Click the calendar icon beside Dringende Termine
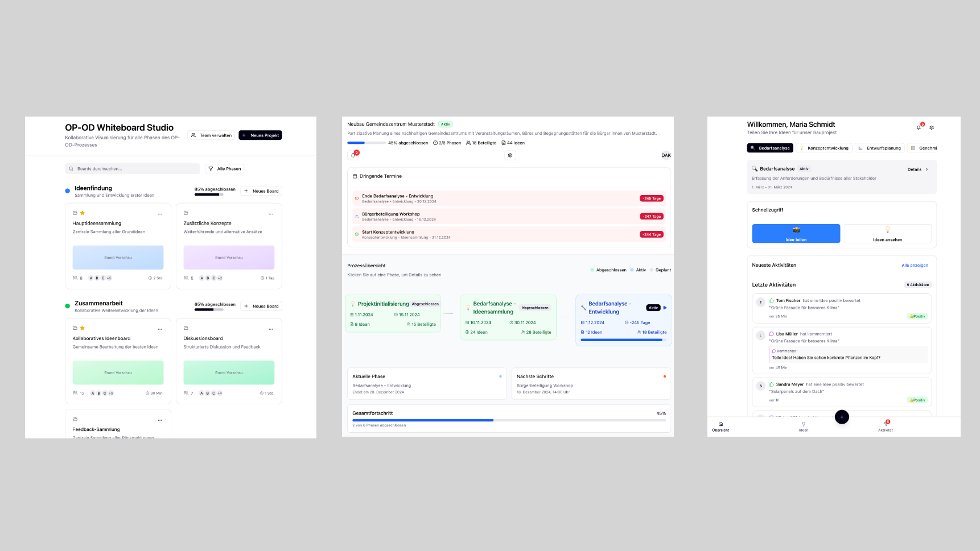 point(355,176)
